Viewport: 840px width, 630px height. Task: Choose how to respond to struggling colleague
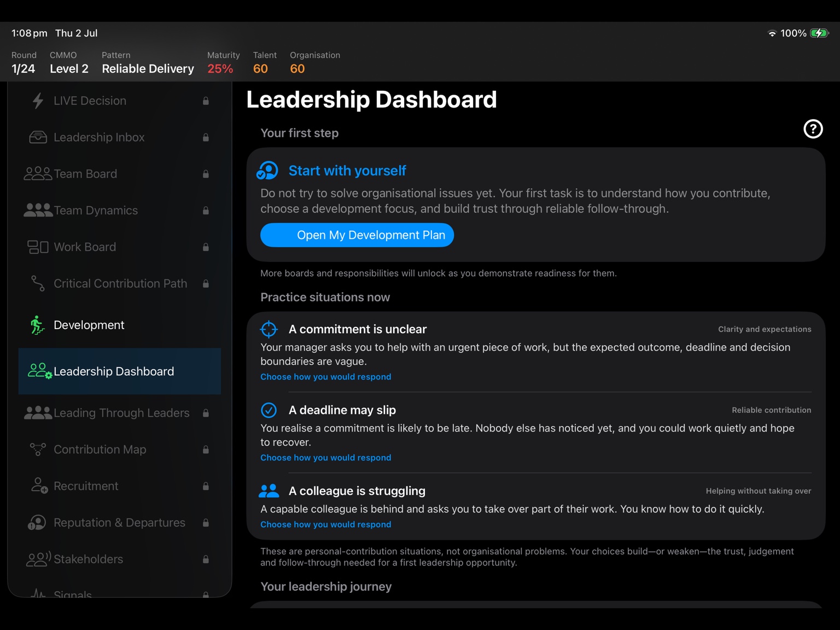(x=326, y=524)
